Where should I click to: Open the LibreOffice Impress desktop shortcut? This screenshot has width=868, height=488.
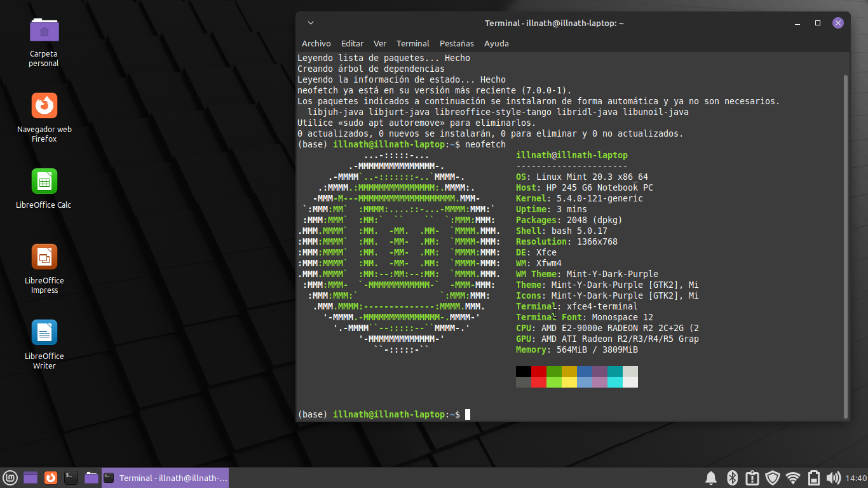coord(44,269)
